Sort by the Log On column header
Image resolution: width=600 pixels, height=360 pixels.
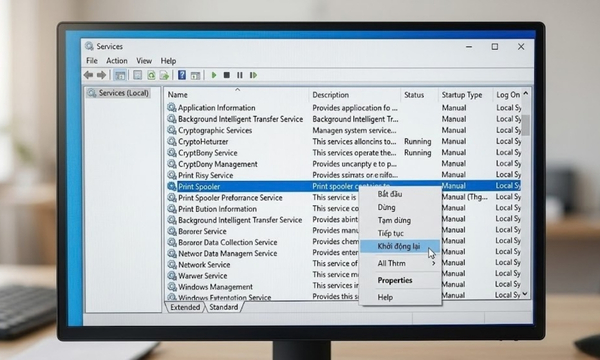coord(507,94)
